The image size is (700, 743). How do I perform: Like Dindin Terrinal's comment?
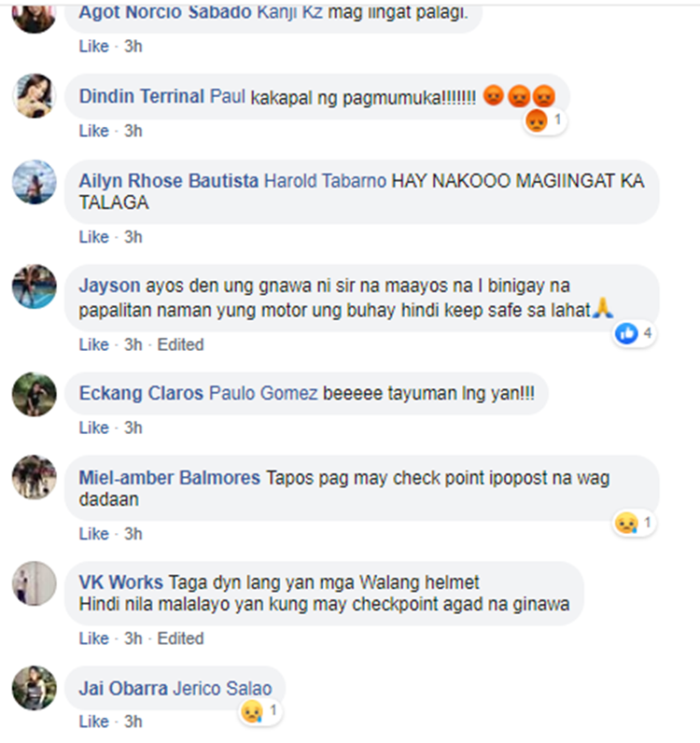coord(94,131)
